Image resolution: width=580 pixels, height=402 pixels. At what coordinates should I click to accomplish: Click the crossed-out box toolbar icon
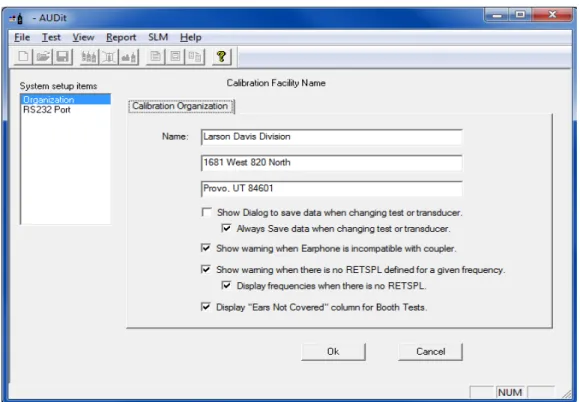pyautogui.click(x=109, y=57)
